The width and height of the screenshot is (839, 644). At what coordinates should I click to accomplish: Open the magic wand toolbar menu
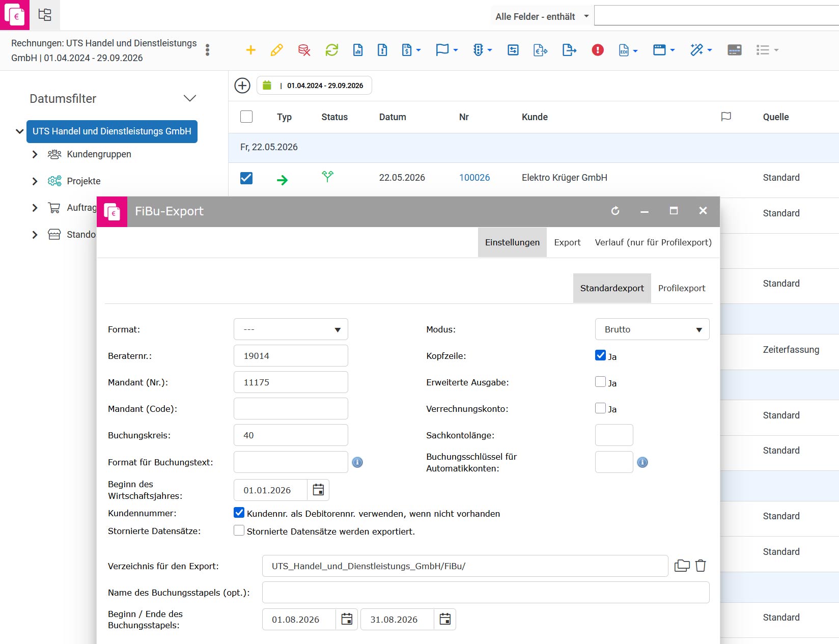pyautogui.click(x=701, y=50)
